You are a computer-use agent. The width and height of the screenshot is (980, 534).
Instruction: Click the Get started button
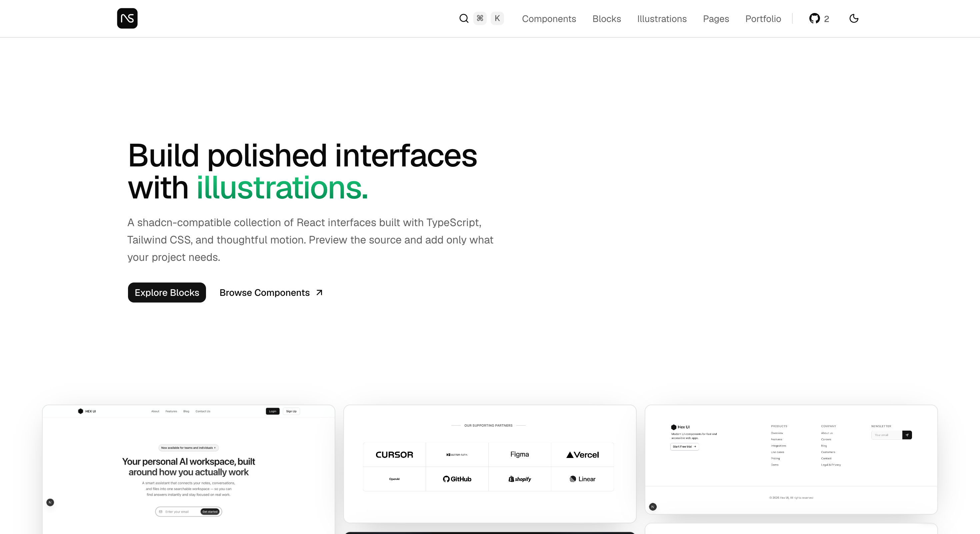click(210, 512)
